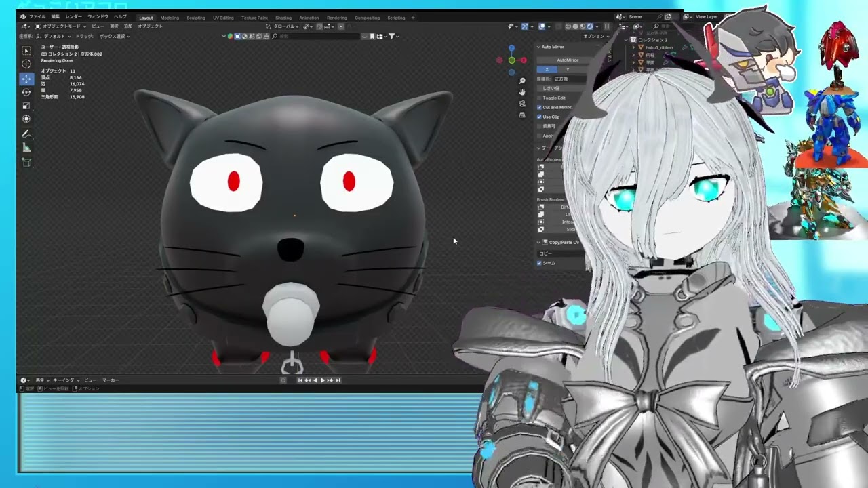Select the X axis toggle in Auto Mirror
The image size is (868, 488).
[x=547, y=69]
